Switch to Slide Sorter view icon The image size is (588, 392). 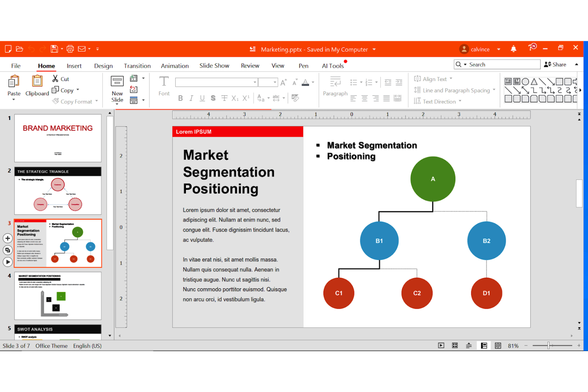(455, 345)
